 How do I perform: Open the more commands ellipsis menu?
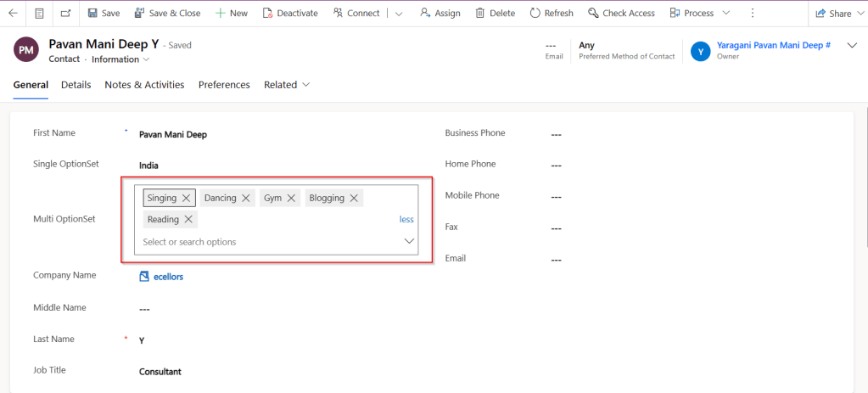tap(753, 13)
